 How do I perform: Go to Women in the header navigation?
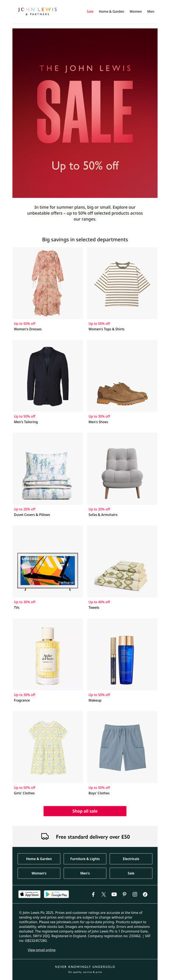(x=136, y=11)
